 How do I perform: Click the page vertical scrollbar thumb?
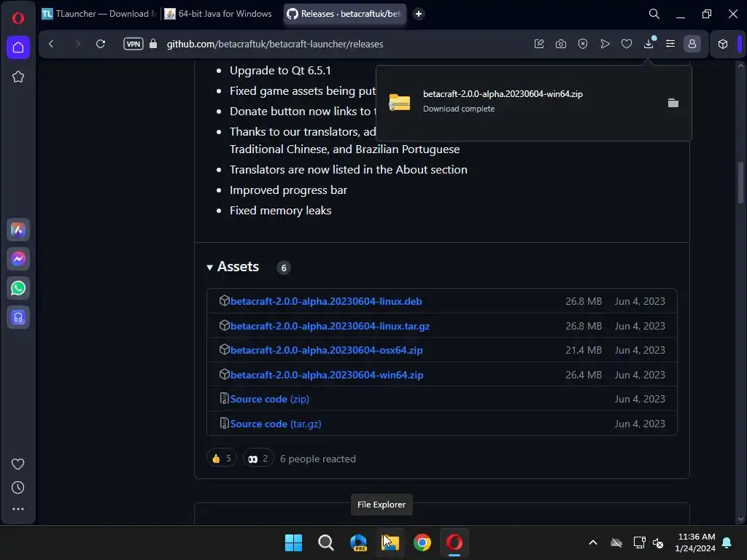click(741, 183)
